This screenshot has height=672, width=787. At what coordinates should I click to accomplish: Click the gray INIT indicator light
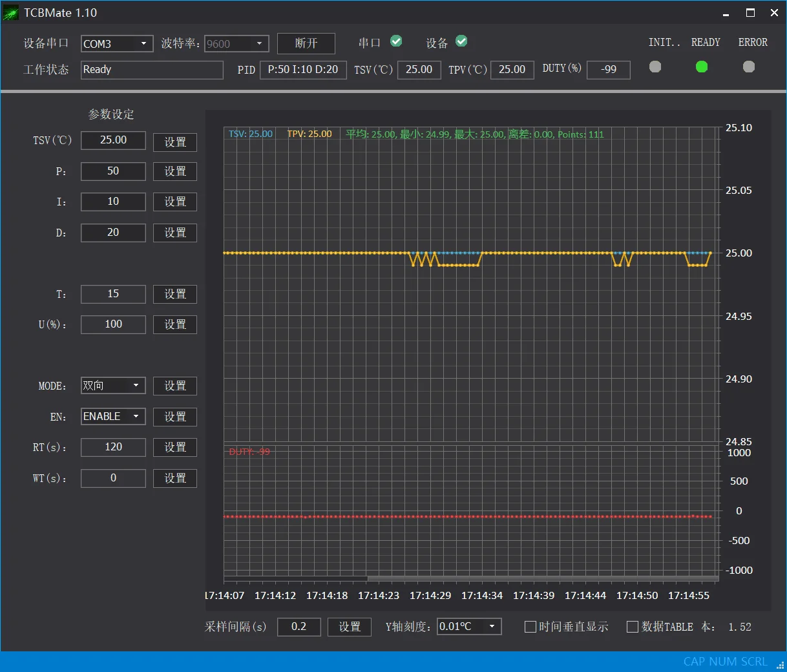point(655,67)
